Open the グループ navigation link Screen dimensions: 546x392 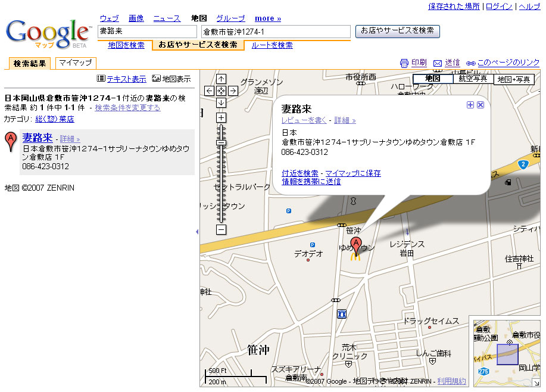coord(230,18)
